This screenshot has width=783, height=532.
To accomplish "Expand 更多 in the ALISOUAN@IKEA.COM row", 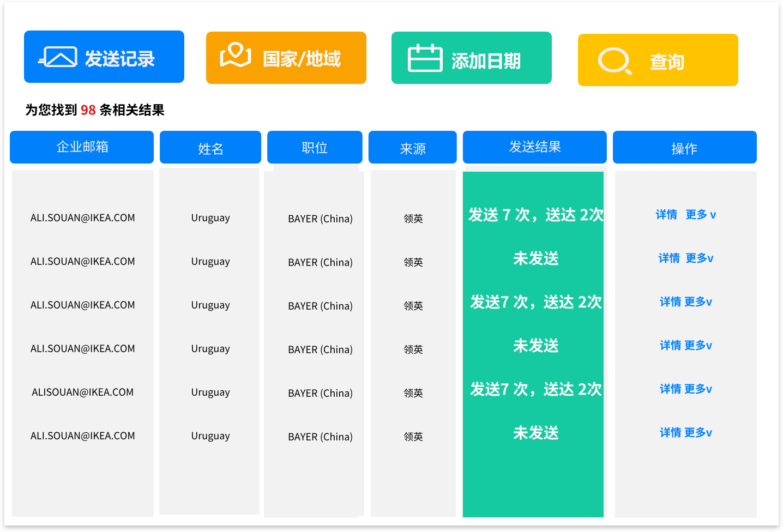I will point(698,389).
